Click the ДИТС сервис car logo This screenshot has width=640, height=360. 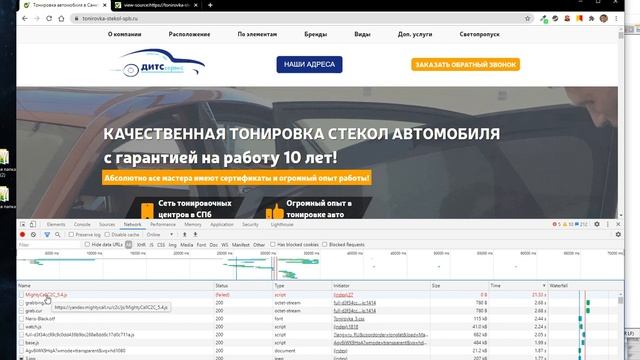[158, 63]
